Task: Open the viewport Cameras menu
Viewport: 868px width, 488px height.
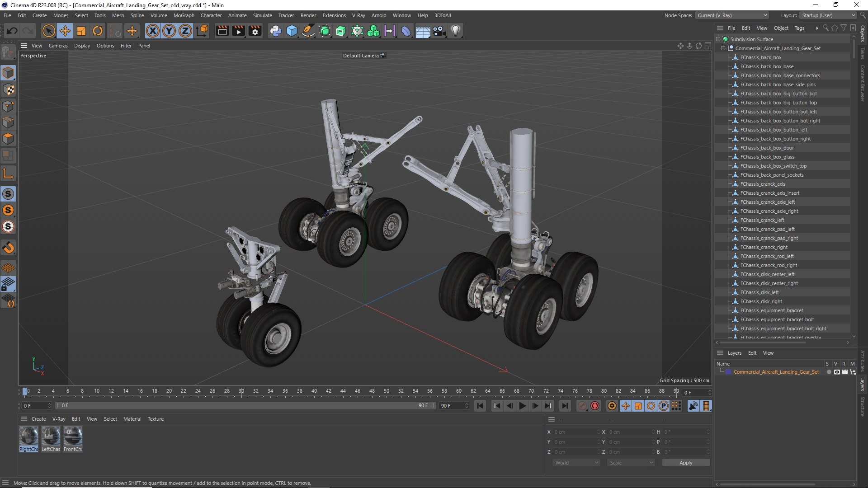Action: tap(58, 46)
